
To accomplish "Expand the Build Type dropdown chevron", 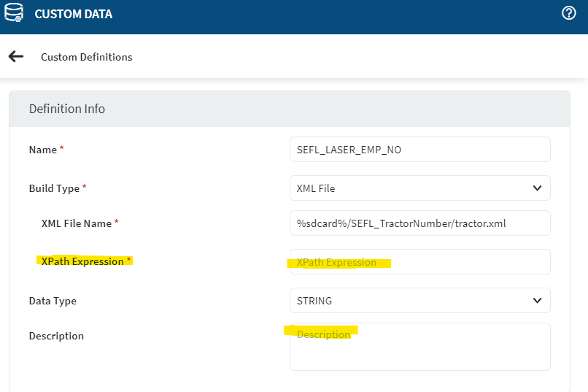I will coord(537,188).
